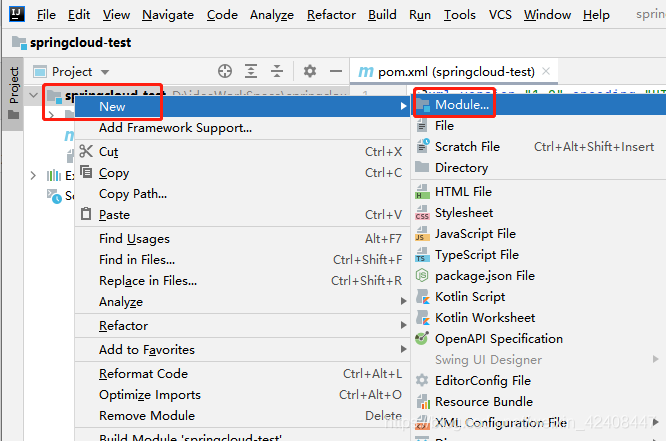Click the Paste clipboard icon
The image size is (666, 441).
pos(86,215)
